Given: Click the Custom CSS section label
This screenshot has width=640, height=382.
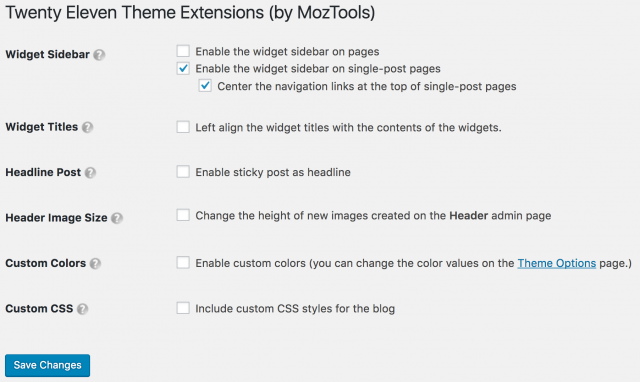Looking at the screenshot, I should (39, 309).
